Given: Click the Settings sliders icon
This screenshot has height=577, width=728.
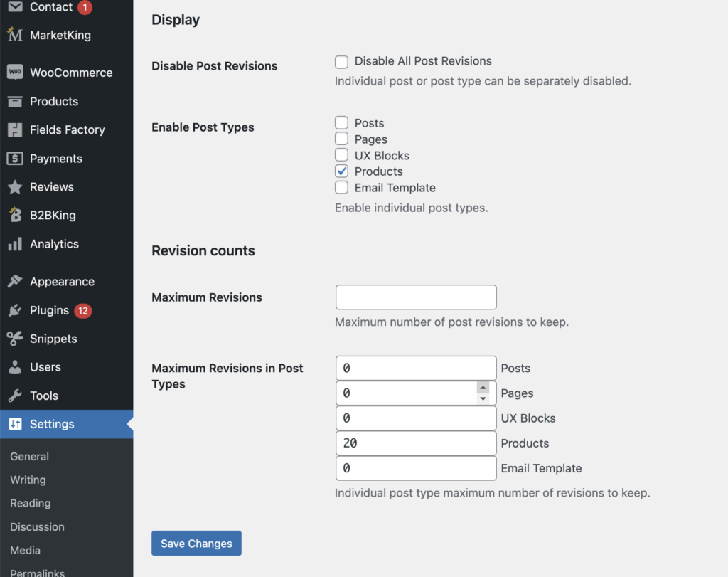Looking at the screenshot, I should point(15,424).
